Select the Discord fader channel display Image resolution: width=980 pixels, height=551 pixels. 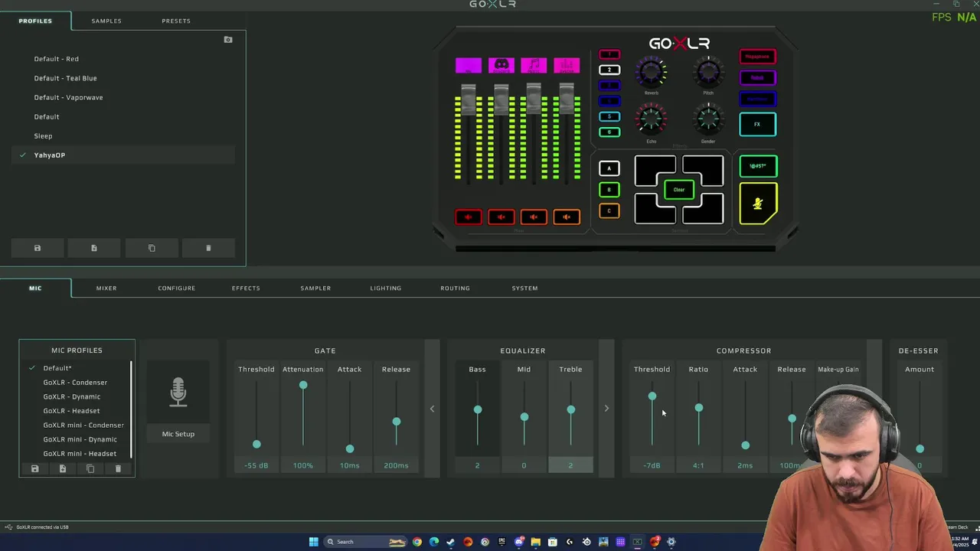(x=501, y=66)
